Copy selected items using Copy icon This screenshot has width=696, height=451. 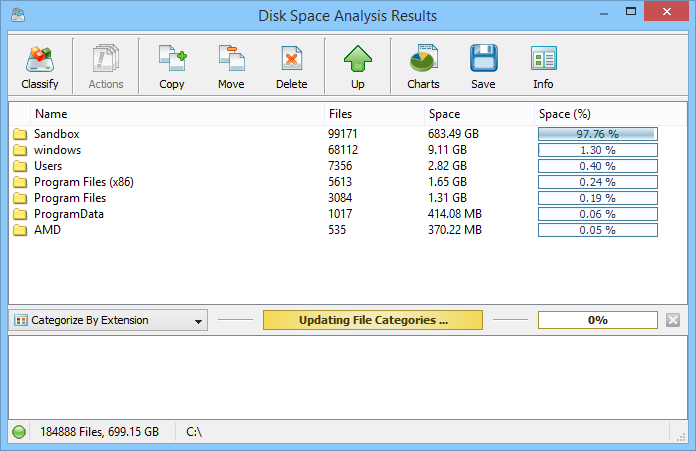click(172, 67)
